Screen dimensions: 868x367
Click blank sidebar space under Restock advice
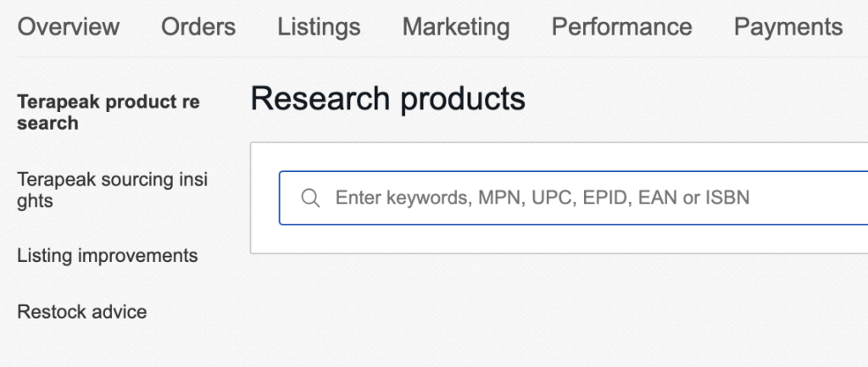(x=111, y=346)
